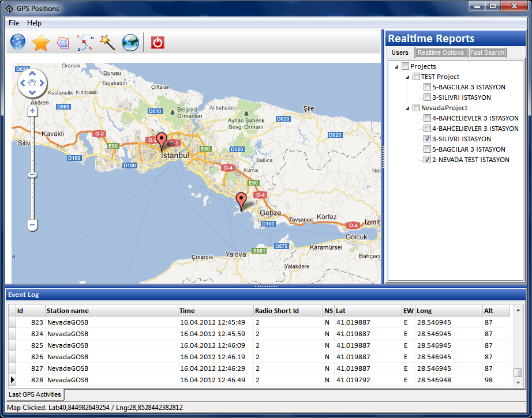Click the Alt column header
Image resolution: width=532 pixels, height=418 pixels.
[x=496, y=311]
